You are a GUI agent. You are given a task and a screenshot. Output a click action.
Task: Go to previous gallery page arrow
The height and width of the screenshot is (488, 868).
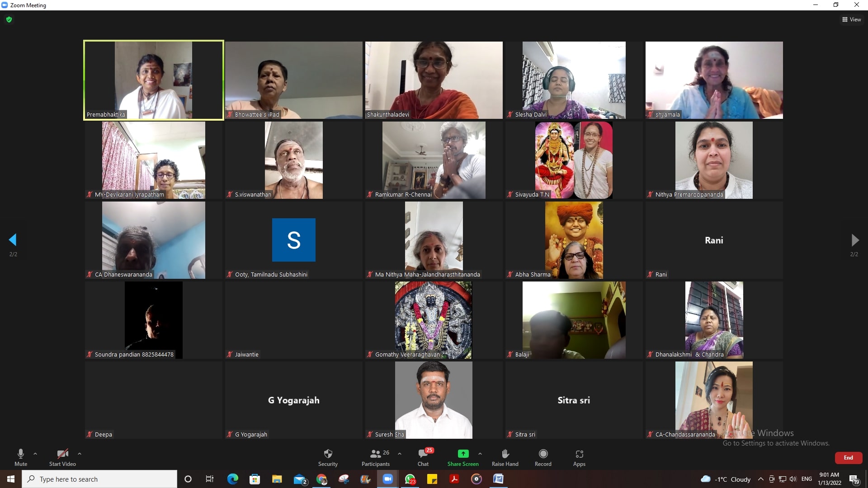13,240
